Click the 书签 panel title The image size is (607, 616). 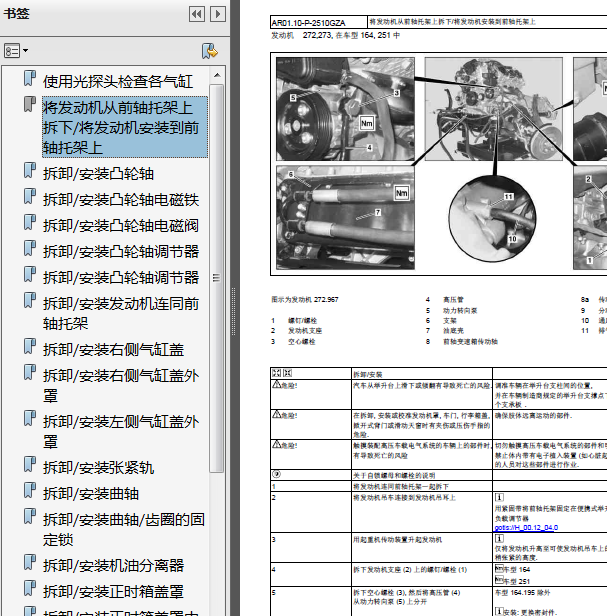pyautogui.click(x=17, y=14)
